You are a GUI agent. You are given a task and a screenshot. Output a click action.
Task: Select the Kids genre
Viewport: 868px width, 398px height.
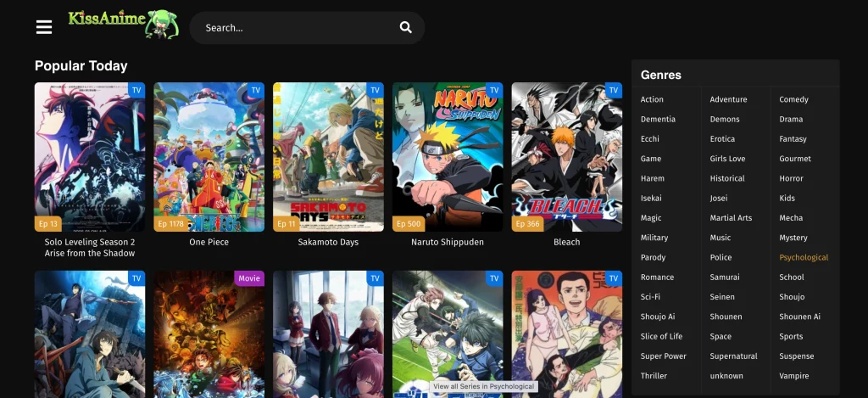tap(787, 199)
